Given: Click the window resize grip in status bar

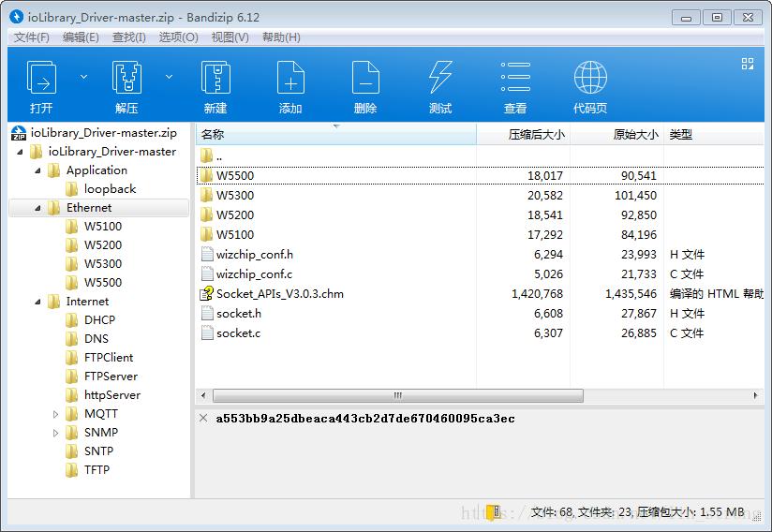Looking at the screenshot, I should pos(757,515).
